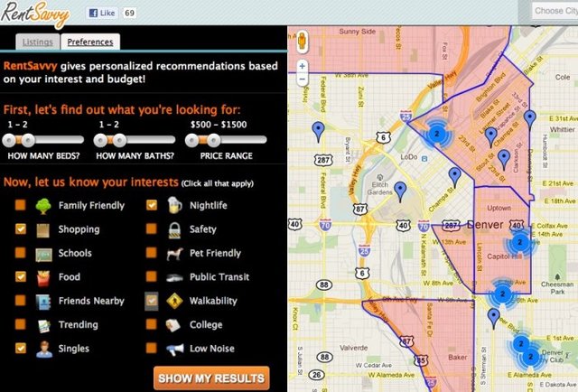Click the Family Friendly tree icon
The height and width of the screenshot is (392, 578).
(x=43, y=206)
